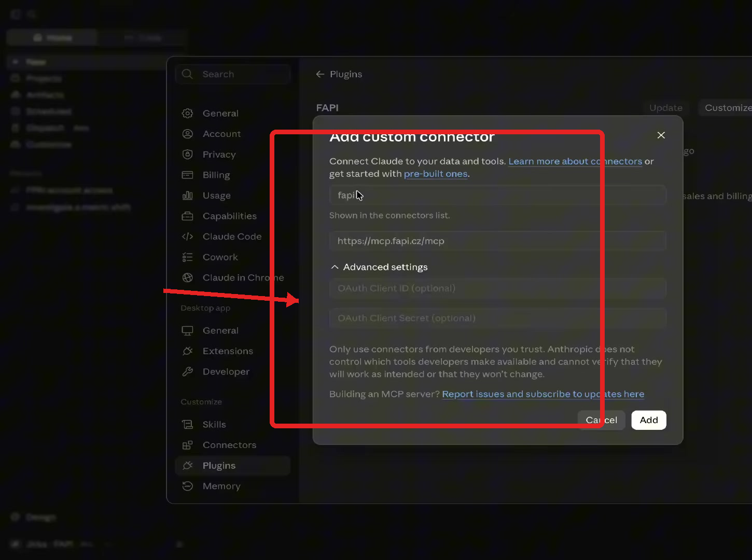Click Add to create the connector
Image resolution: width=752 pixels, height=560 pixels.
(x=649, y=420)
